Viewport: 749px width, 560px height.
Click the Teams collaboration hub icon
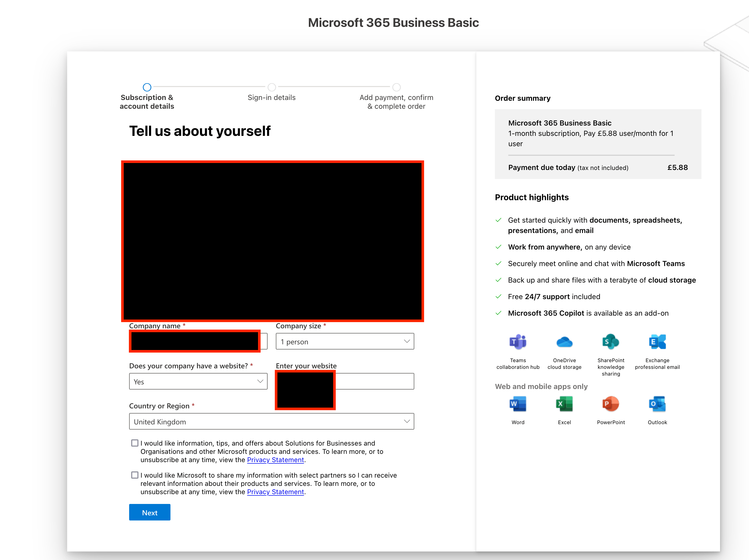click(x=518, y=342)
